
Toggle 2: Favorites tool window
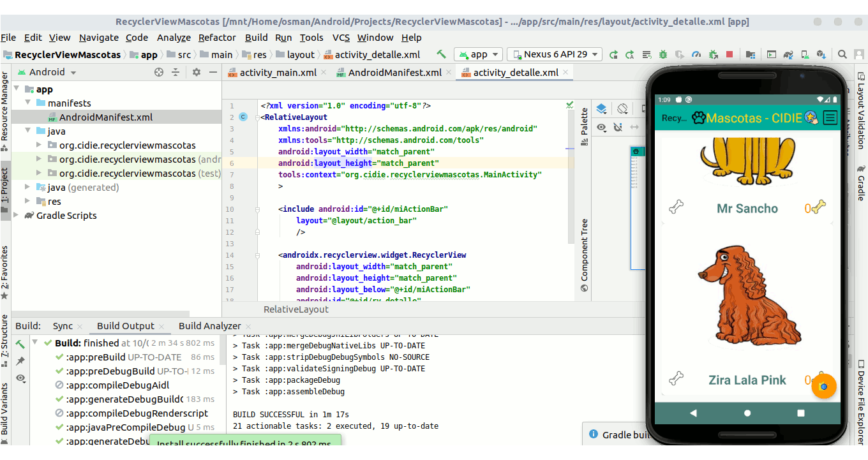coord(5,273)
